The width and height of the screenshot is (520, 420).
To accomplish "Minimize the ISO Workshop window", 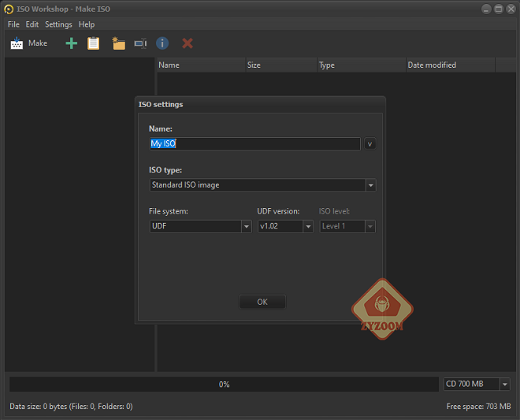I will click(486, 9).
